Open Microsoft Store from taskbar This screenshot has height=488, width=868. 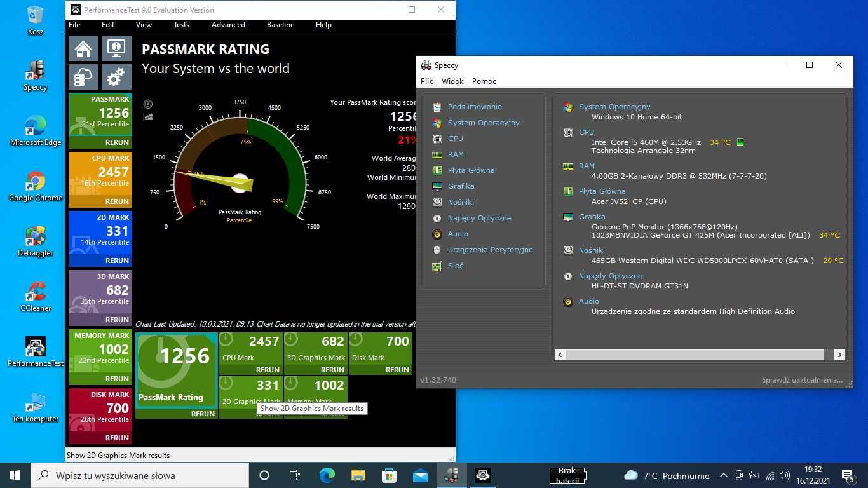tap(389, 475)
